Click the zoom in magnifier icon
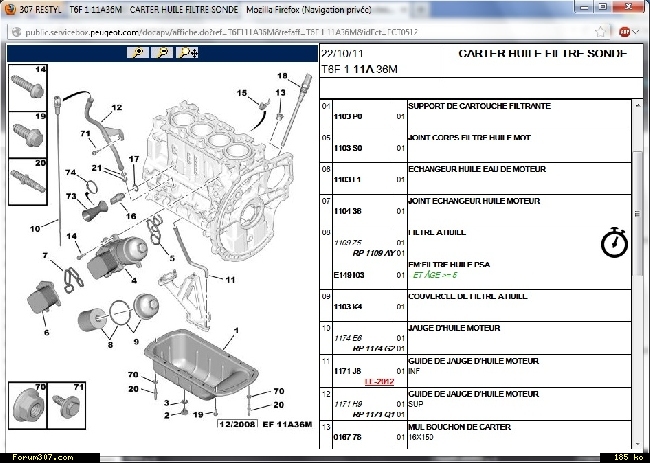 pos(138,53)
